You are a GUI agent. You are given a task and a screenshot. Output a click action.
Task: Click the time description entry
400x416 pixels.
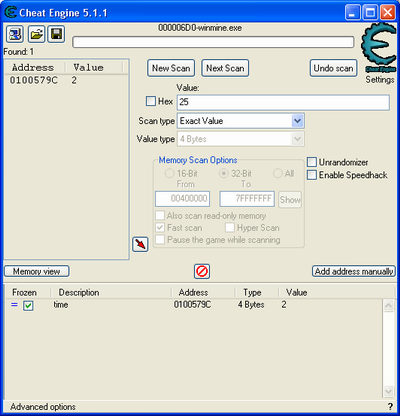tap(61, 305)
